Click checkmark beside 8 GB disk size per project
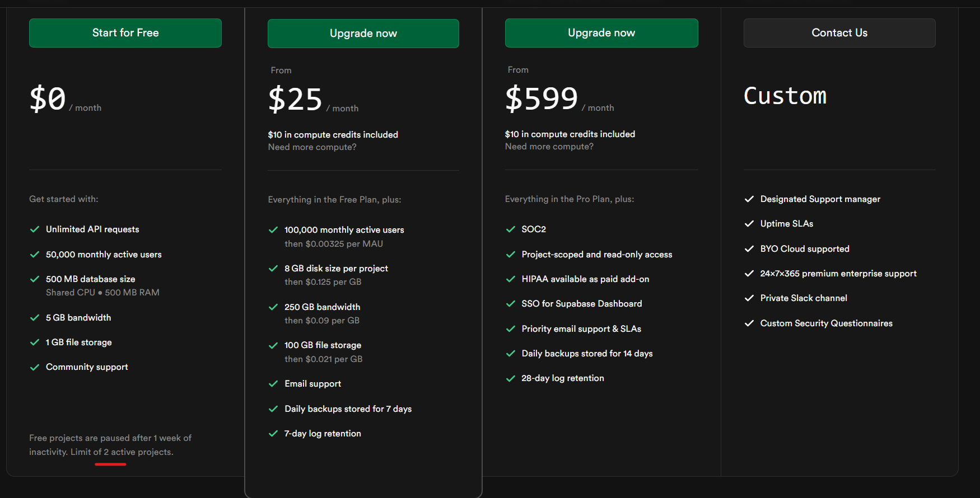This screenshot has width=980, height=498. pyautogui.click(x=273, y=269)
